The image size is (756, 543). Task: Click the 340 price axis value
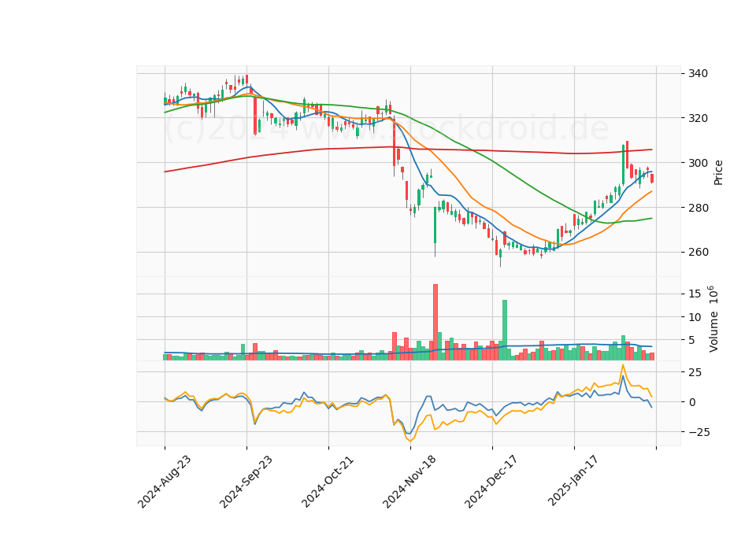pos(699,74)
